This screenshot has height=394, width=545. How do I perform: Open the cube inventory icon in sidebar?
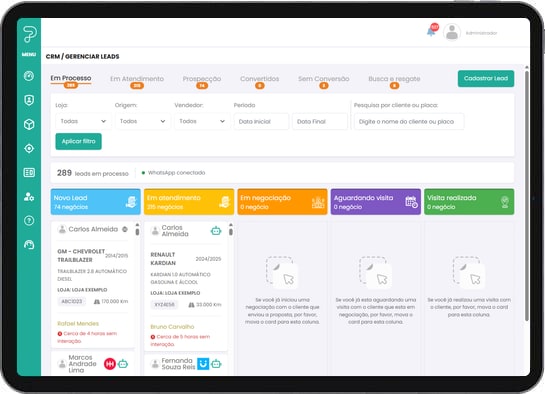click(29, 124)
